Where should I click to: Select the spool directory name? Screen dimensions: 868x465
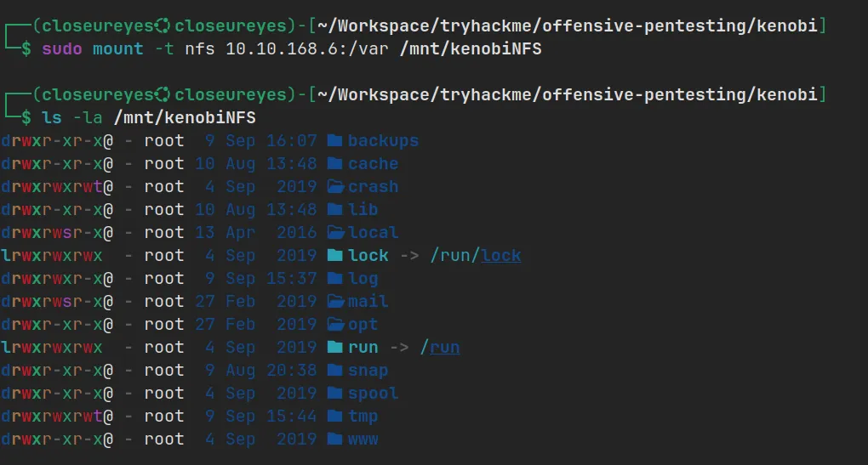click(373, 394)
